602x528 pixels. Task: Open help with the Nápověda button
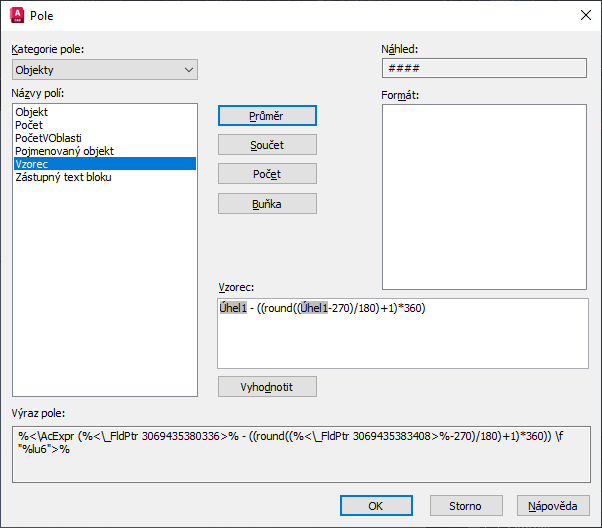pos(553,506)
